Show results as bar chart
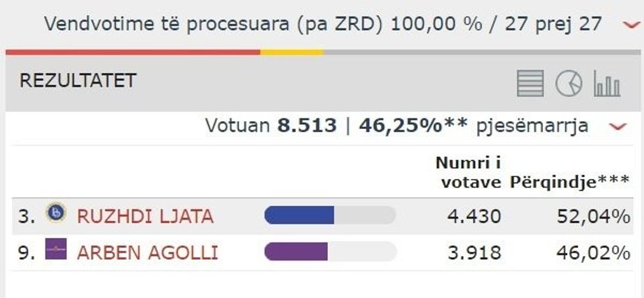The image size is (644, 298). 607,84
